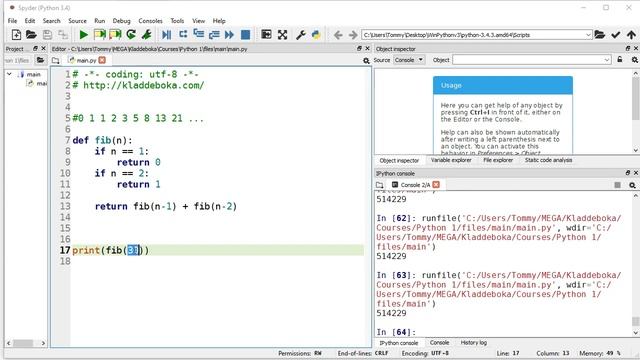This screenshot has width=640, height=360.
Task: Open the Run menu
Action: 100,21
